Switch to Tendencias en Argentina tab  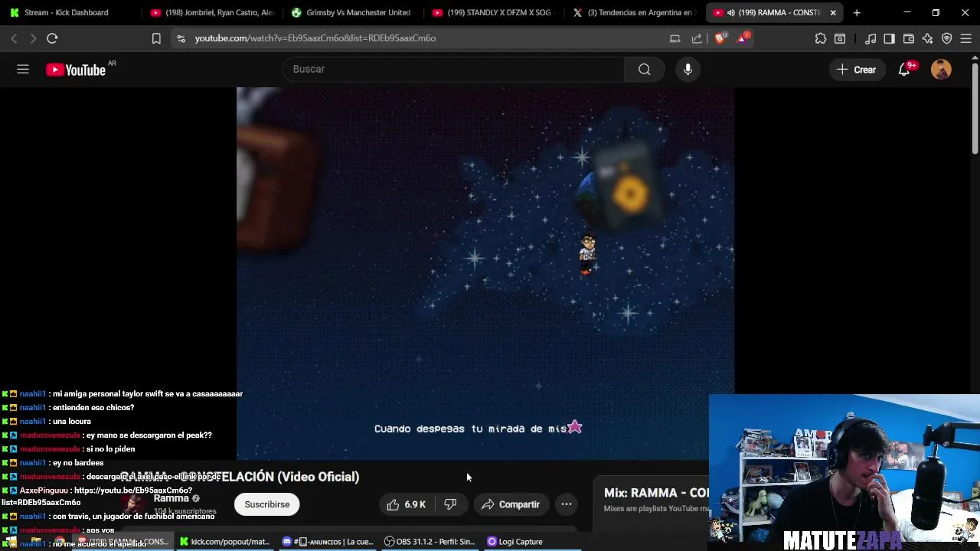[x=634, y=12]
